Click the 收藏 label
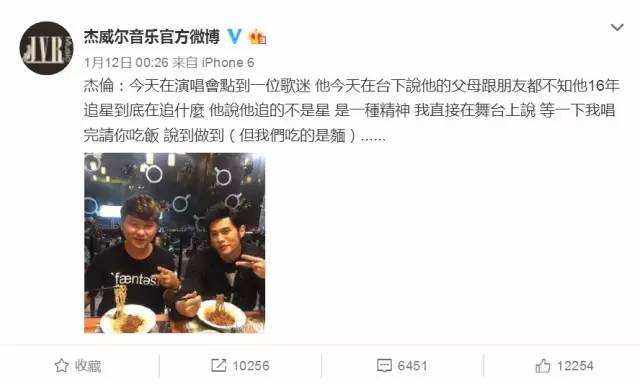The width and height of the screenshot is (640, 384). coord(88,366)
